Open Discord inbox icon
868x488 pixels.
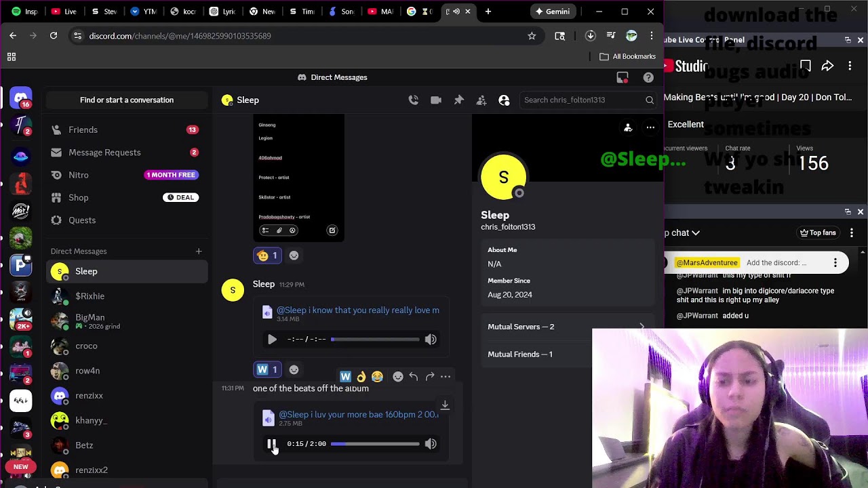tap(623, 77)
